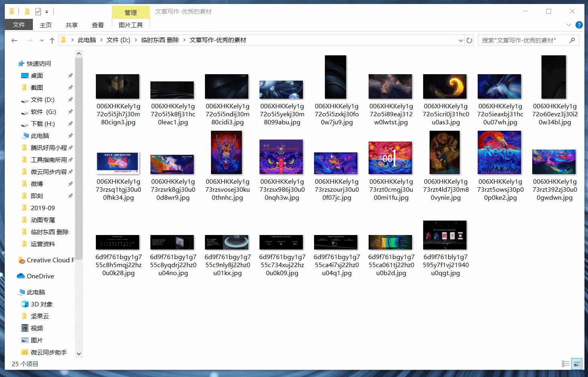Select the golden swirl image u0as3.jpg

[x=445, y=87]
